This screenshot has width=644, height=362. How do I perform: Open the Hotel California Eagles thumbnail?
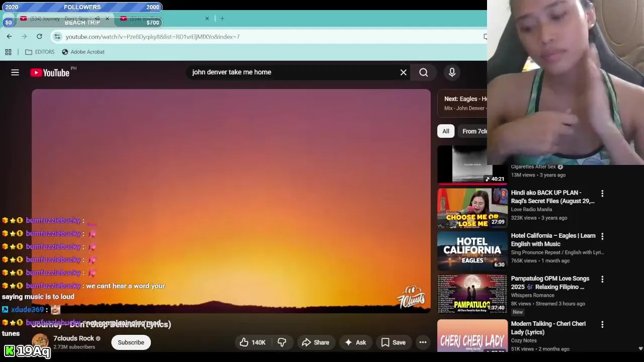click(x=472, y=251)
